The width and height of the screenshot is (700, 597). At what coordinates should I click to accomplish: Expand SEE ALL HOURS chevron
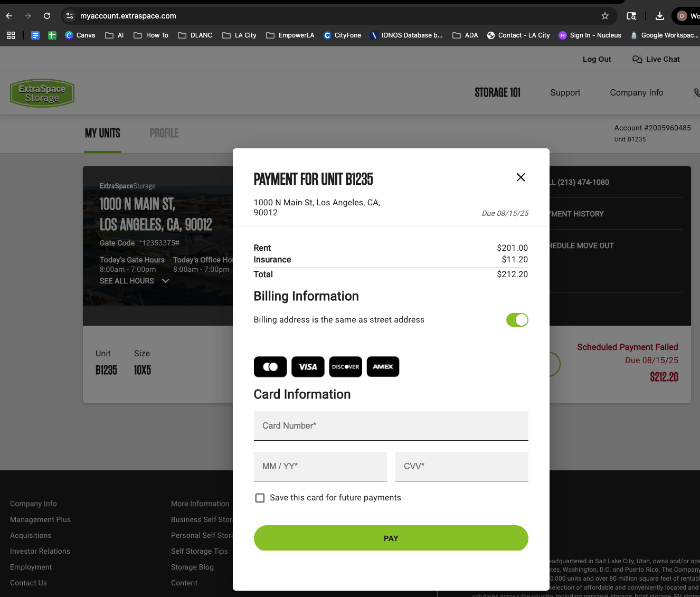(x=165, y=281)
